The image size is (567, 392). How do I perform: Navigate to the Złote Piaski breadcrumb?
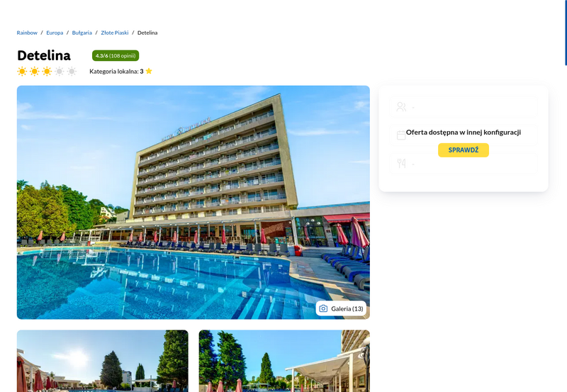click(115, 33)
